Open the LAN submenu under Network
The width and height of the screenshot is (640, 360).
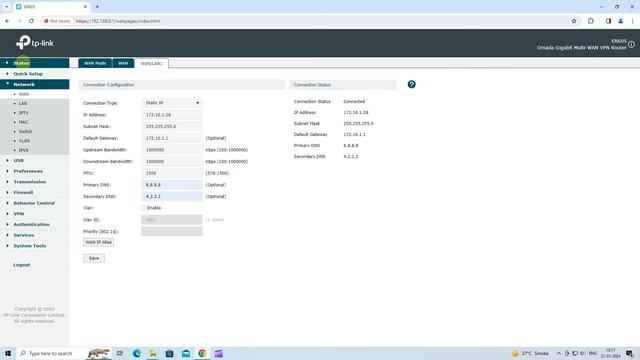click(23, 104)
